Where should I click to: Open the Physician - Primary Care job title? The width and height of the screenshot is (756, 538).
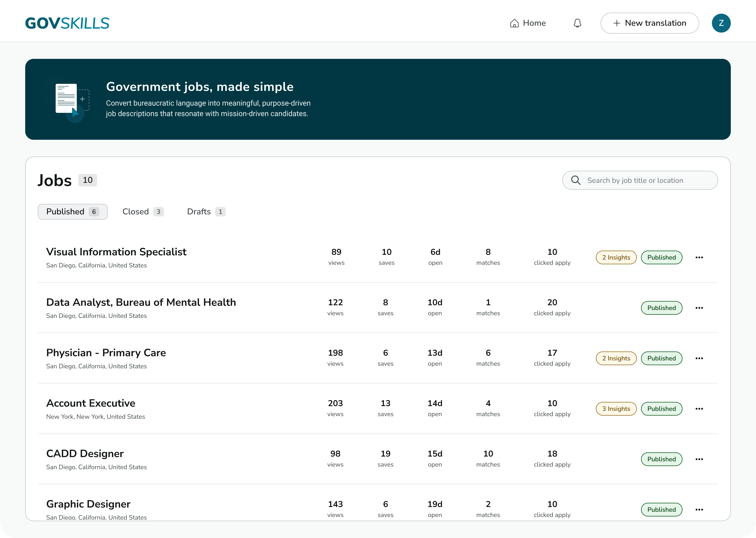point(106,353)
